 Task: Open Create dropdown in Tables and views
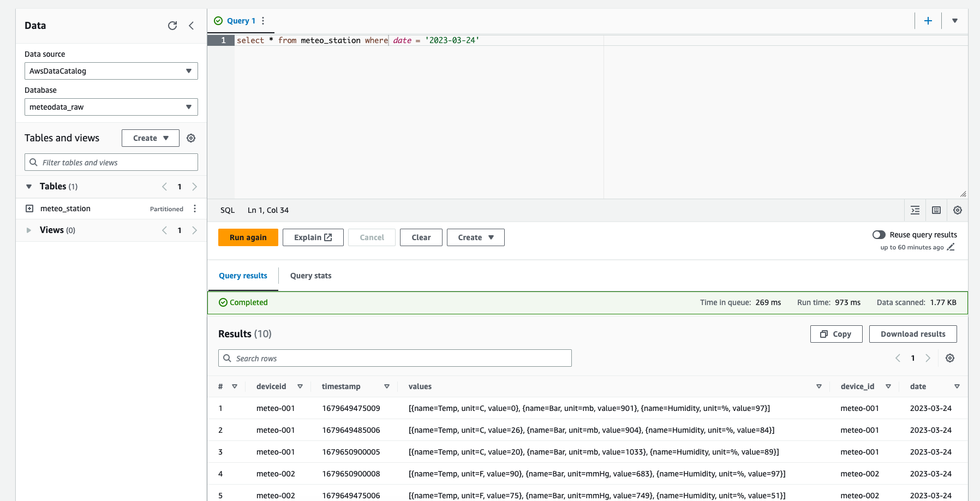[x=151, y=138]
